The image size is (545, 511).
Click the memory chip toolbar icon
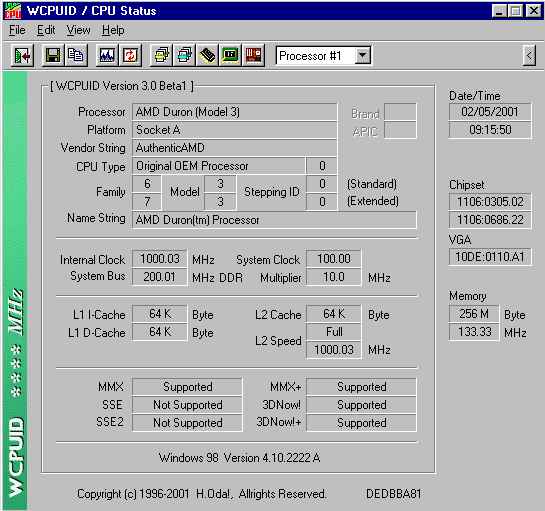[x=208, y=55]
